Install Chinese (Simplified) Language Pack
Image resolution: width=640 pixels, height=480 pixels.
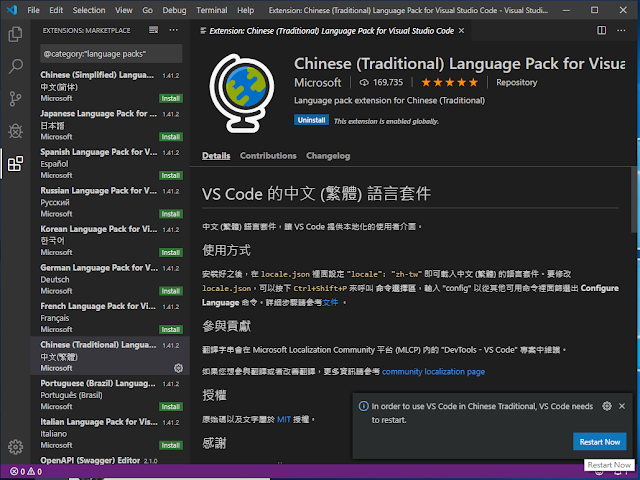pos(171,98)
